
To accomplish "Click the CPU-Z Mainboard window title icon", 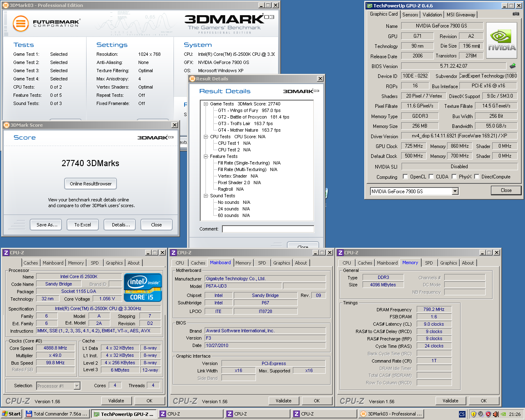I will [x=173, y=253].
